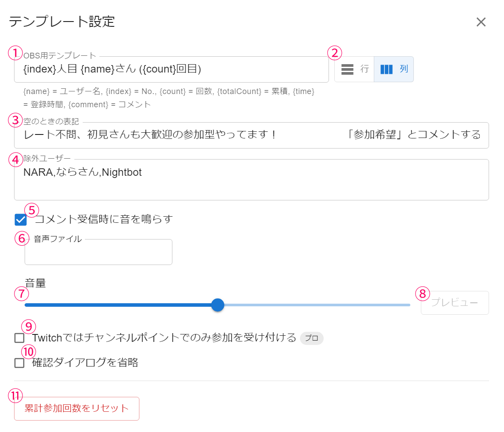The height and width of the screenshot is (432, 504).
Task: Click the 音量 slider handle
Action: point(218,305)
